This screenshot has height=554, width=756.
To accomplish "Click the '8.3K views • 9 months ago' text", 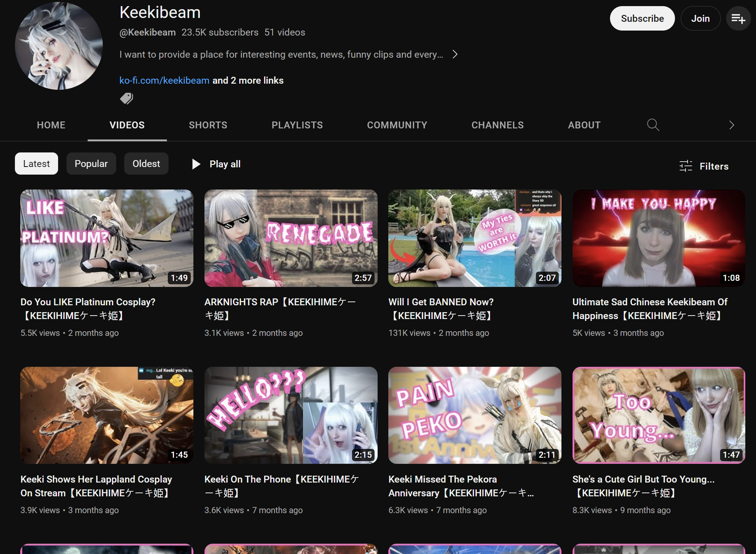I will coord(621,510).
